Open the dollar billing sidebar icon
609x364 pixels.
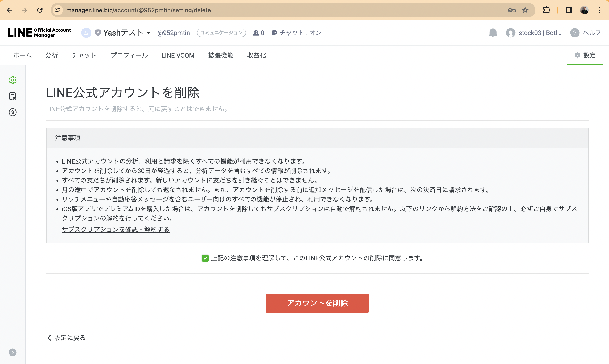12,112
